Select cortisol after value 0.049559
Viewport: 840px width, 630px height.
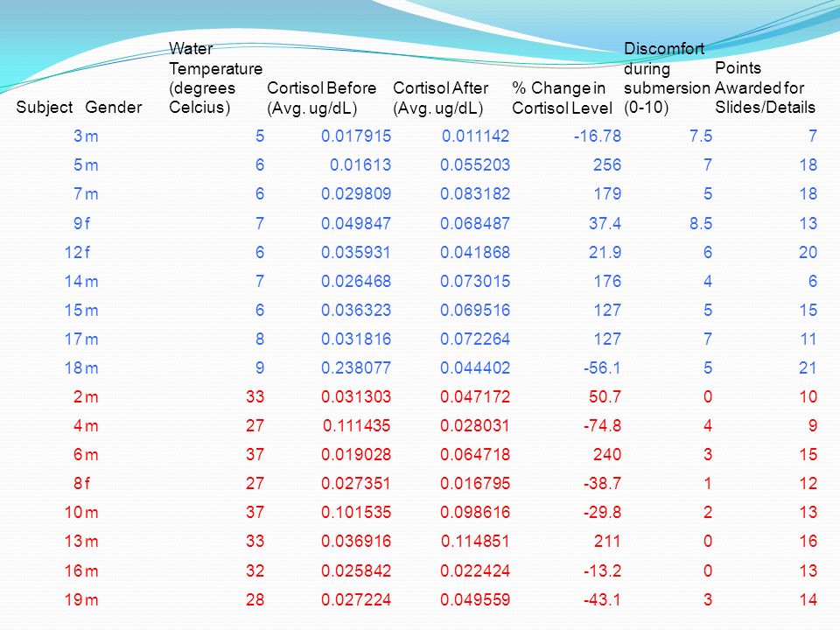click(475, 600)
